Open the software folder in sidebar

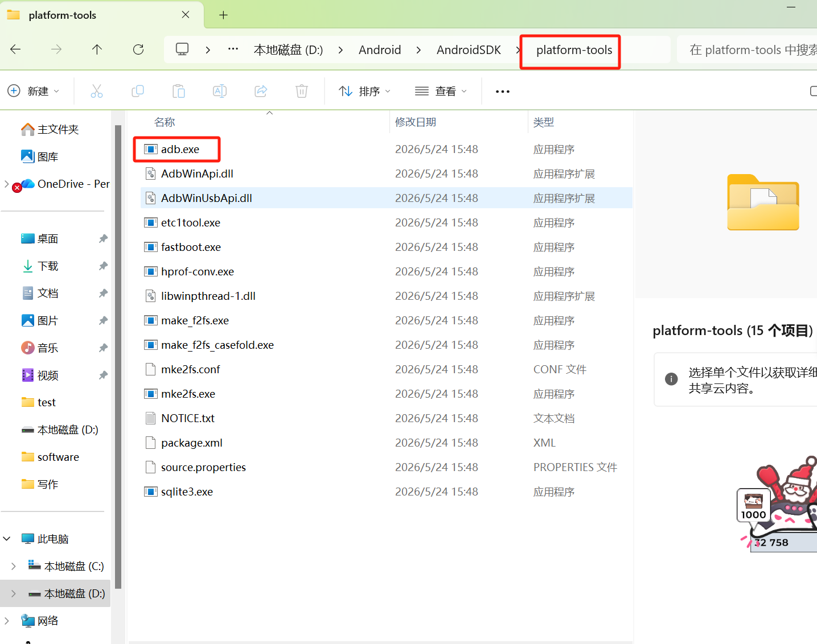coord(50,457)
